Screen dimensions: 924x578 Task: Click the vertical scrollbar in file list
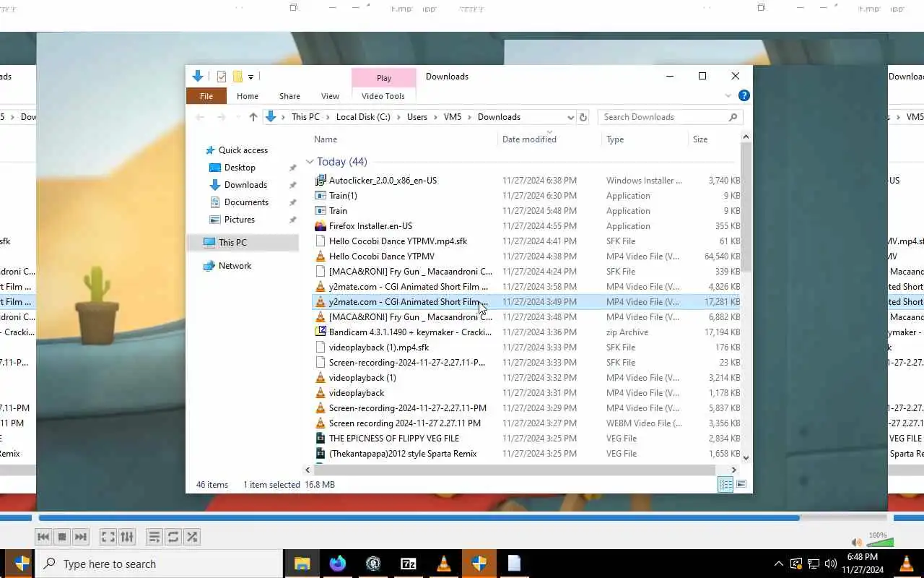(x=746, y=206)
